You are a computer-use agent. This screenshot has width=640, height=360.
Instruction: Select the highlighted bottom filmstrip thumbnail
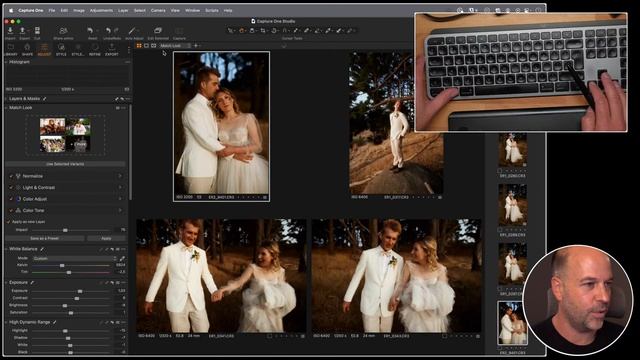point(512,323)
